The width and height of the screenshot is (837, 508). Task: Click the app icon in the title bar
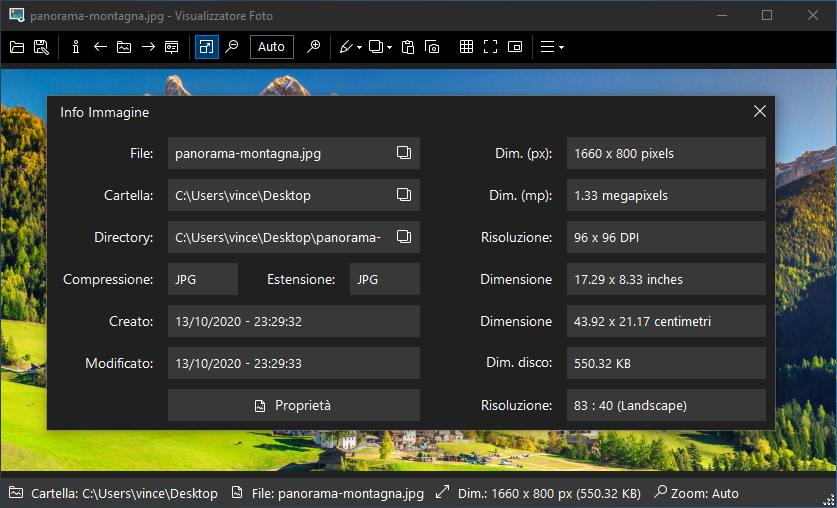click(17, 15)
